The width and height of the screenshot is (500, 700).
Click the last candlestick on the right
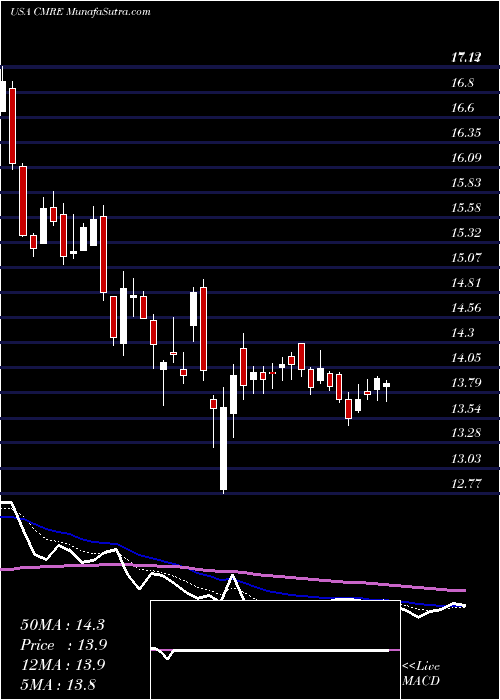pyautogui.click(x=387, y=389)
